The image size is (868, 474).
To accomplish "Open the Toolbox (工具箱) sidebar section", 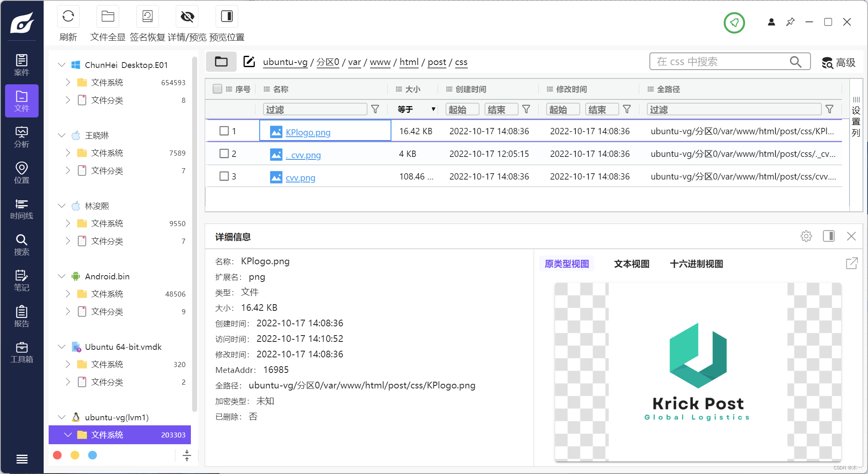I will tap(21, 352).
